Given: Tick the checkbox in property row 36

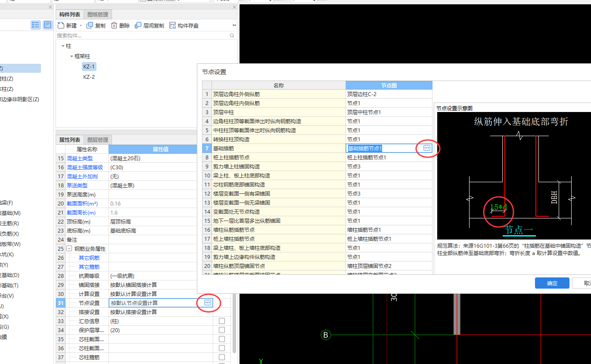Looking at the screenshot, I should tap(222, 348).
